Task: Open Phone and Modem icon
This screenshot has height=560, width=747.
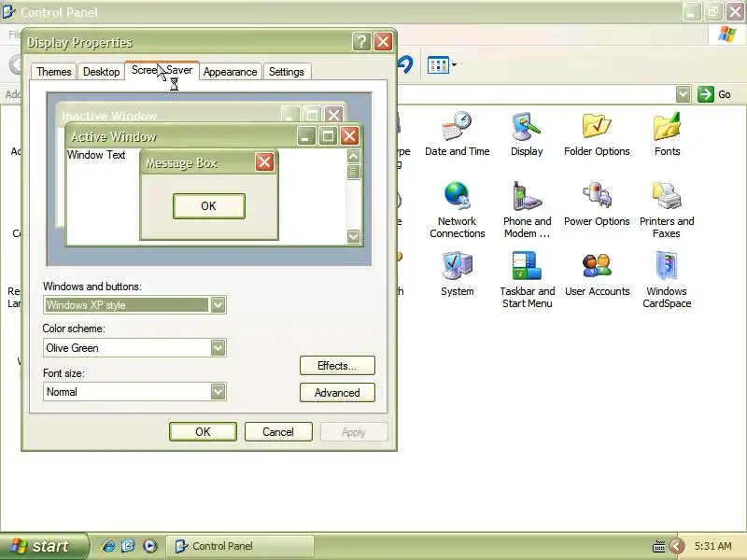Action: pyautogui.click(x=527, y=210)
